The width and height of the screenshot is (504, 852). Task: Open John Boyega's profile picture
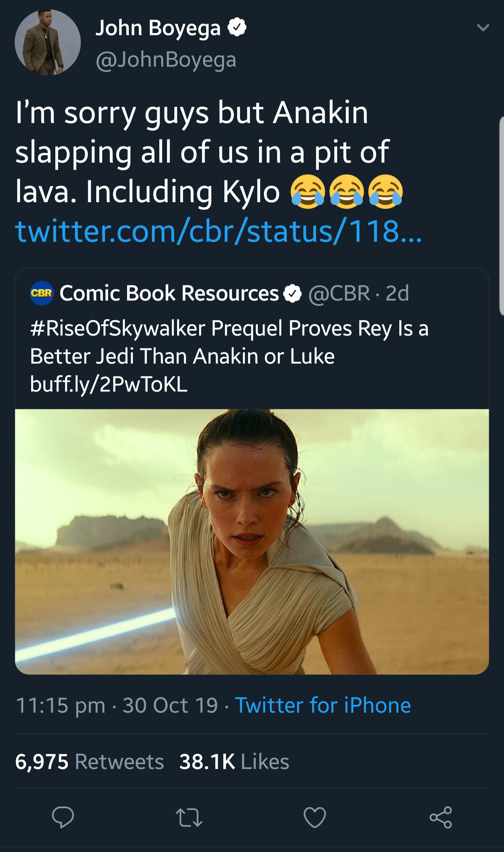[48, 42]
